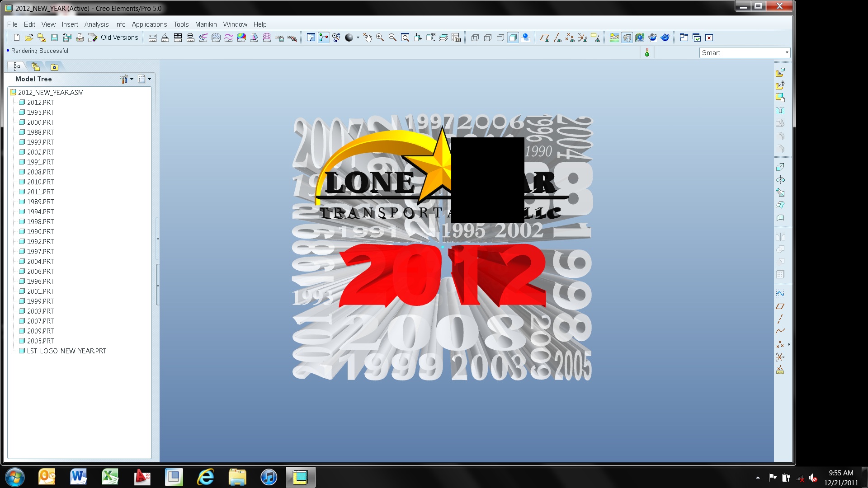Open the View Manager
868x488 pixels.
coord(456,38)
